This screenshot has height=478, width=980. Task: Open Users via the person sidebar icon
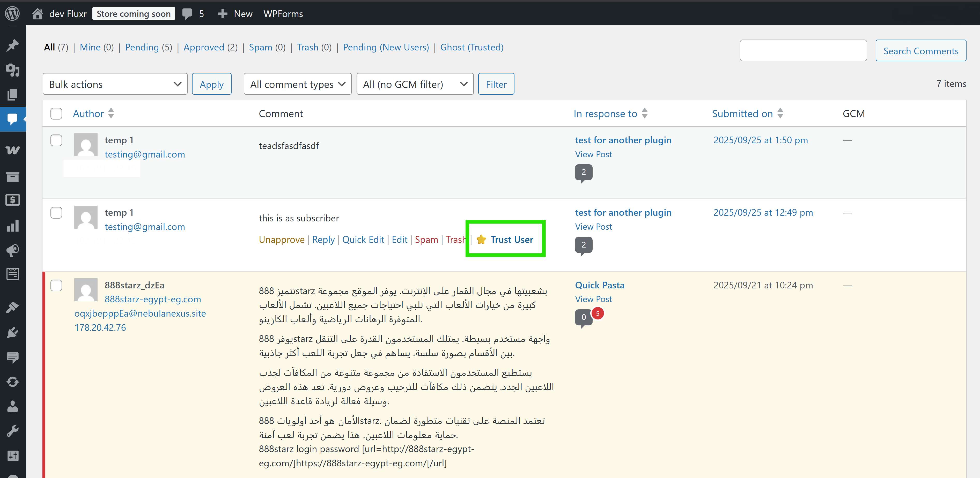click(13, 406)
